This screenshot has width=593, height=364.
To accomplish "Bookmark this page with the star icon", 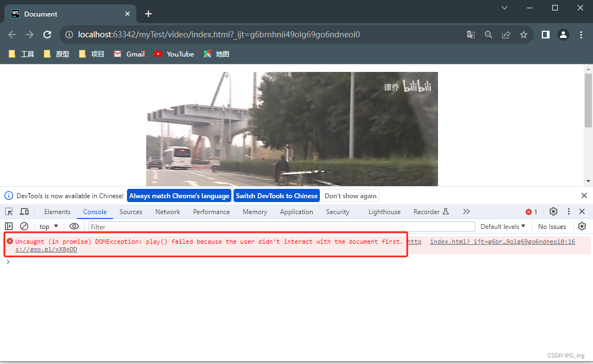I will click(x=524, y=35).
